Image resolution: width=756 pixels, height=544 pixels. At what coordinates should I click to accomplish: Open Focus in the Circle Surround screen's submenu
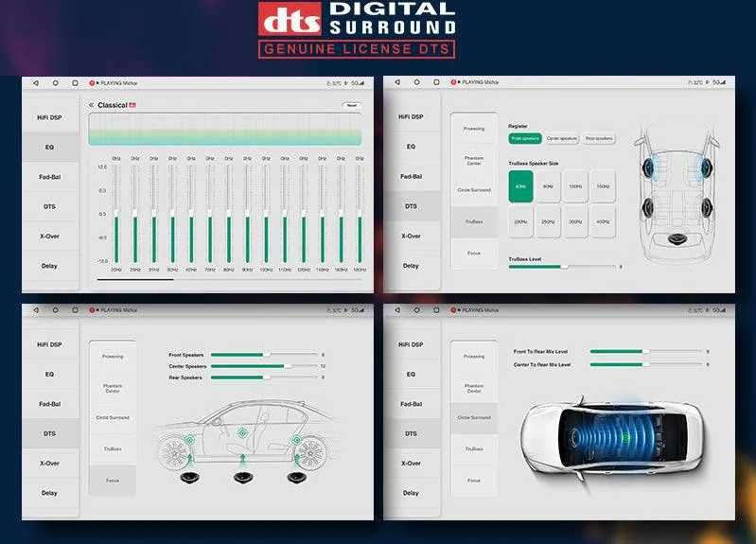pos(474,481)
